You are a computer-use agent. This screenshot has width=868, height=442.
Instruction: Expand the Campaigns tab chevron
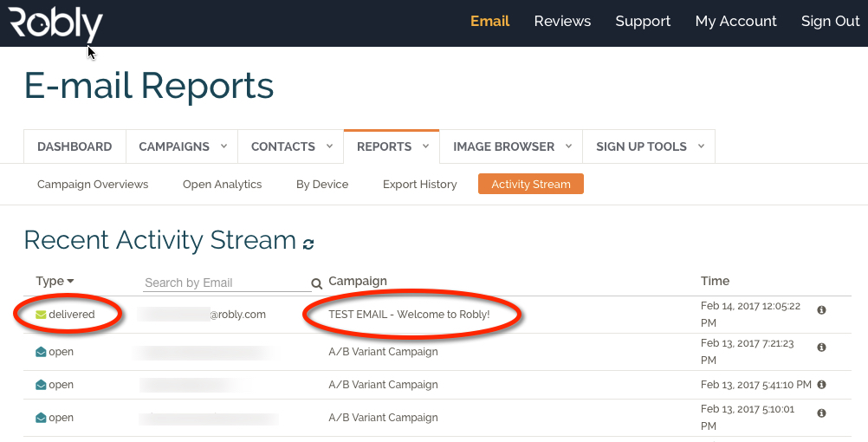223,146
